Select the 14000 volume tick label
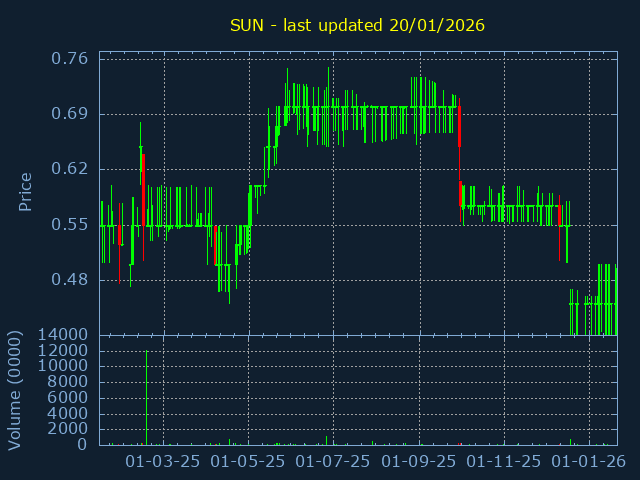Screen dimensions: 640x480 (x=61, y=335)
